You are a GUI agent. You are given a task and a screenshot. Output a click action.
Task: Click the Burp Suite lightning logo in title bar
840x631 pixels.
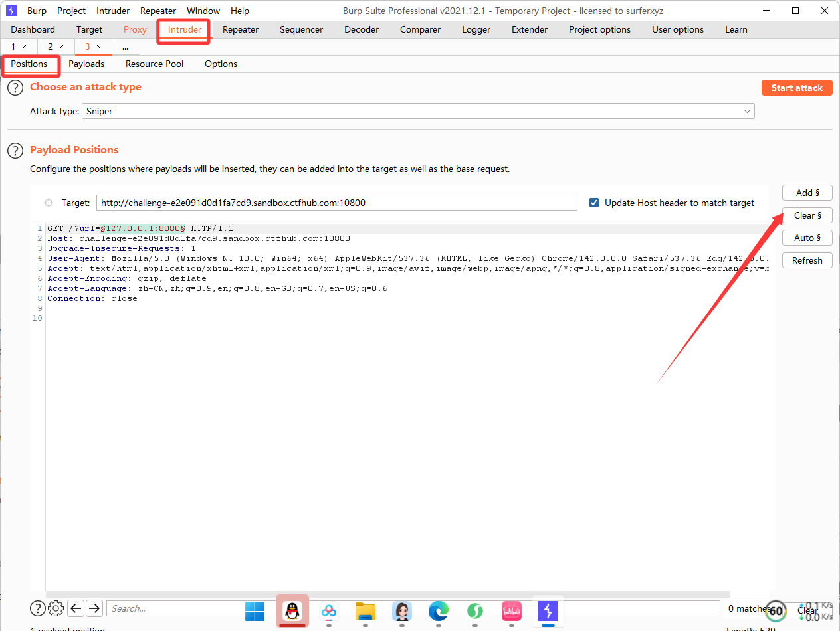tap(11, 11)
